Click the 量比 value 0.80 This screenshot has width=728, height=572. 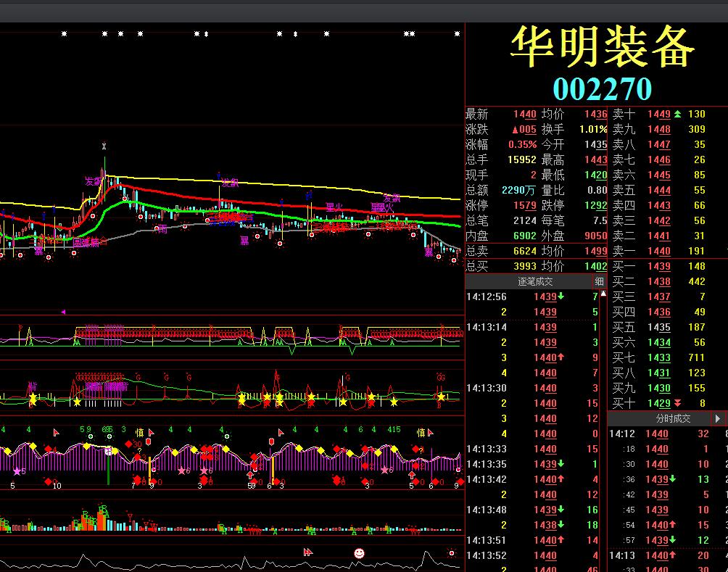pos(597,191)
